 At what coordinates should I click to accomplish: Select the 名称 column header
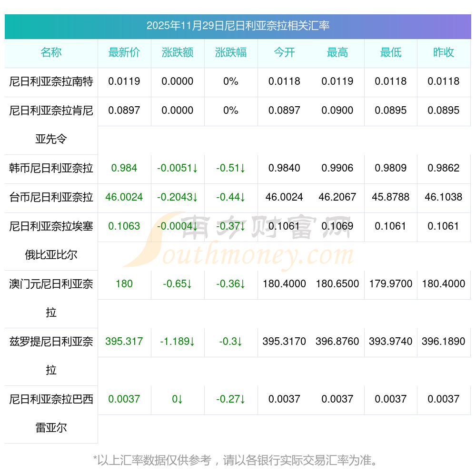[x=51, y=52]
